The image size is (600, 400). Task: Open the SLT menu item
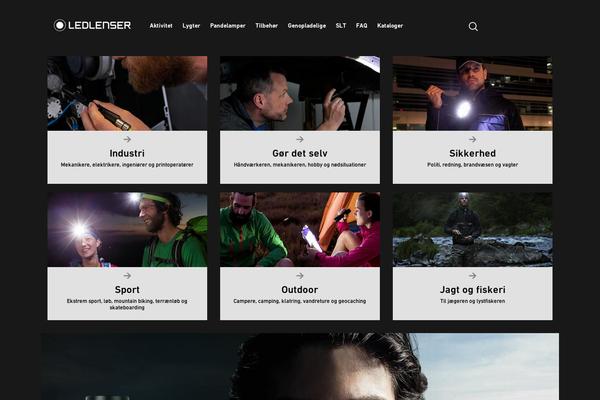(x=341, y=26)
